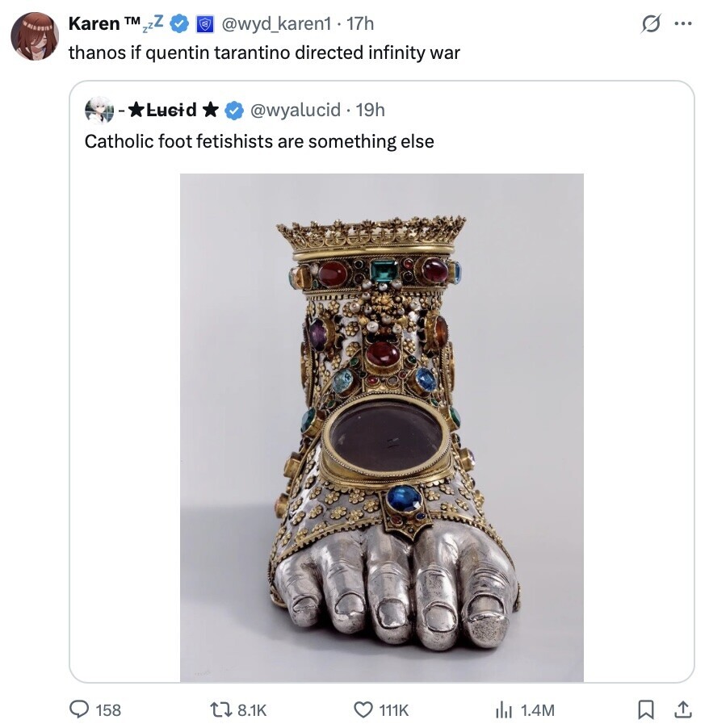Viewport: 709px width, 728px height.
Task: Click Lucid's verified badge in quoted tweet
Action: (234, 110)
